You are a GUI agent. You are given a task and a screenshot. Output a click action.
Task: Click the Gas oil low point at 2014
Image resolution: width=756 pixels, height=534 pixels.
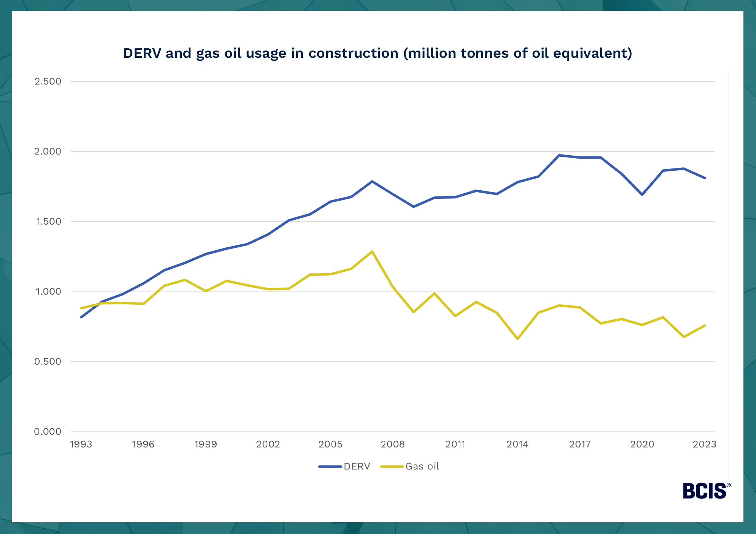coord(517,339)
